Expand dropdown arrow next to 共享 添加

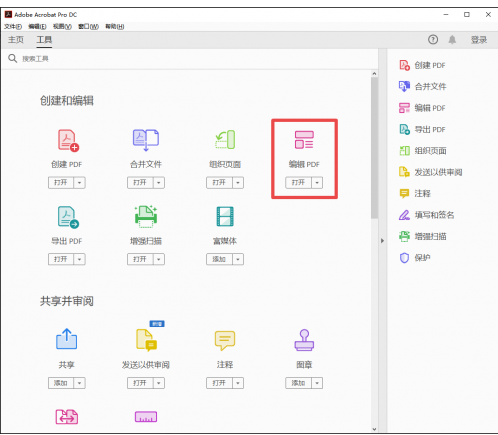pos(79,383)
